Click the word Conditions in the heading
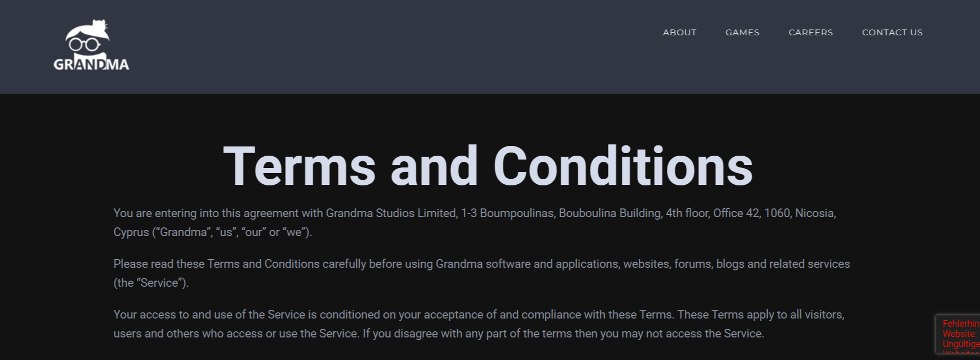This screenshot has height=360, width=980. pos(623,166)
